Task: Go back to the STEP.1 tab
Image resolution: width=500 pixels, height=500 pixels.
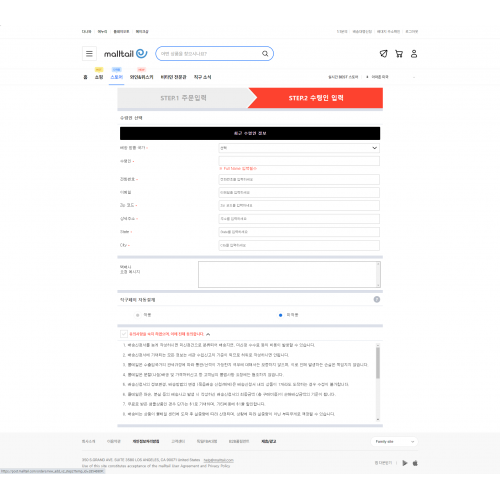Action: coord(183,98)
